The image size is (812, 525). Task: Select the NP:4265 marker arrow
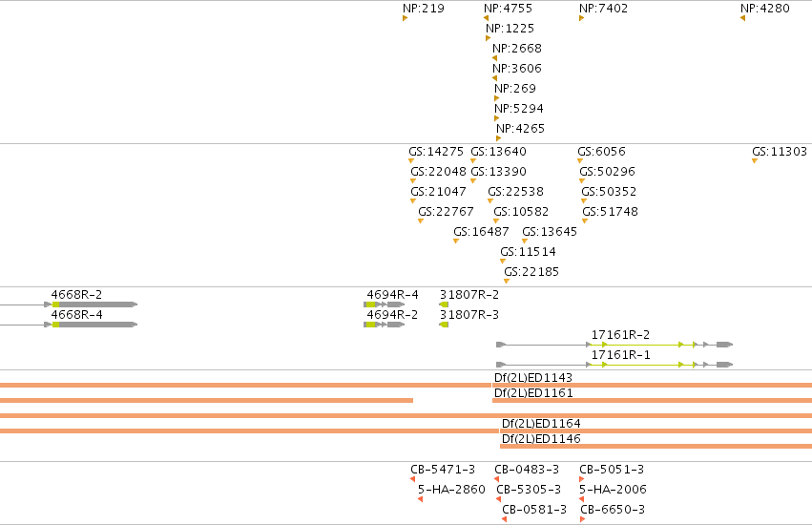[x=498, y=138]
